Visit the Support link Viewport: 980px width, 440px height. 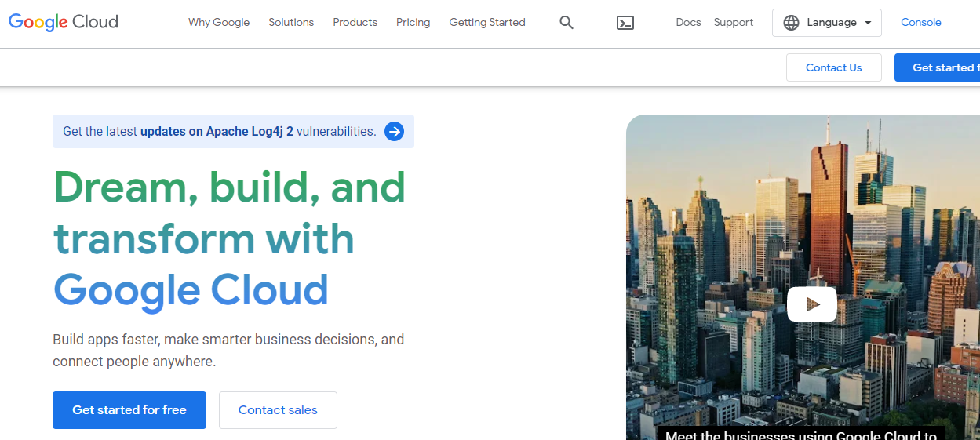coord(734,23)
